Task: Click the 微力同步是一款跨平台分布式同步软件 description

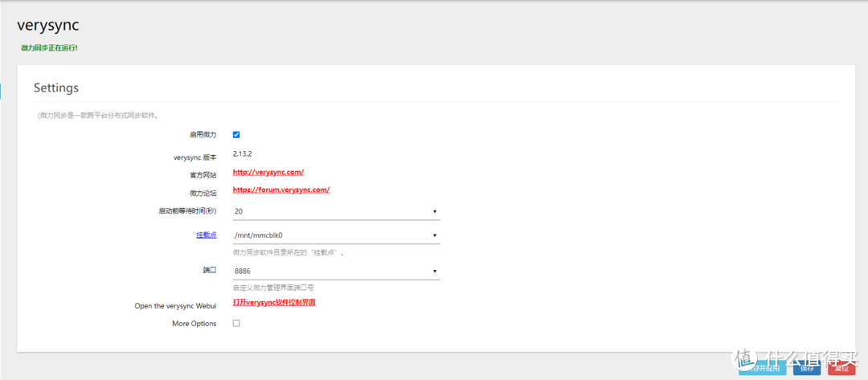Action: [x=99, y=116]
